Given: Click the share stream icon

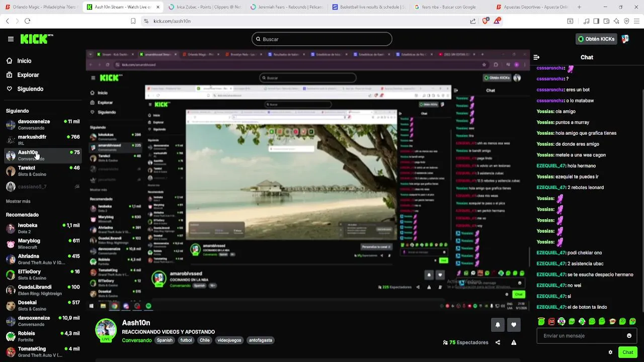Looking at the screenshot, I should coord(498,342).
